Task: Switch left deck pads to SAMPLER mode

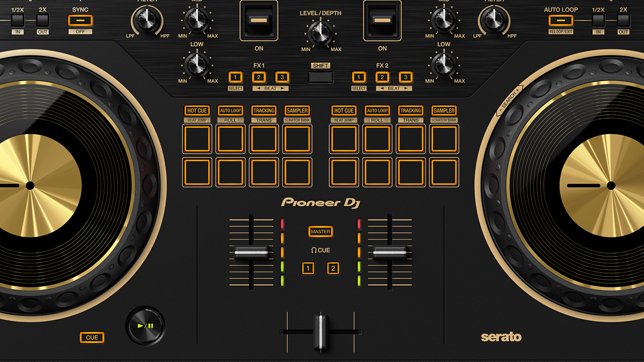Action: [x=297, y=111]
